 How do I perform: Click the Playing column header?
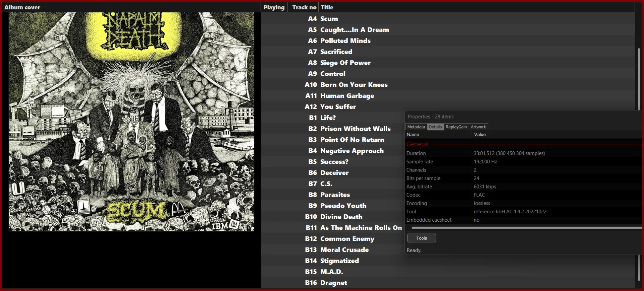coord(274,7)
